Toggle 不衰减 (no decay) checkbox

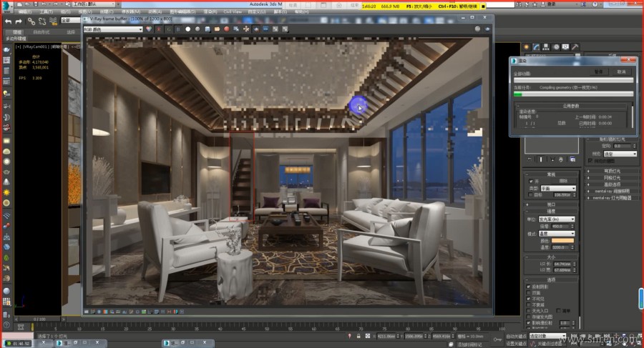[529, 305]
